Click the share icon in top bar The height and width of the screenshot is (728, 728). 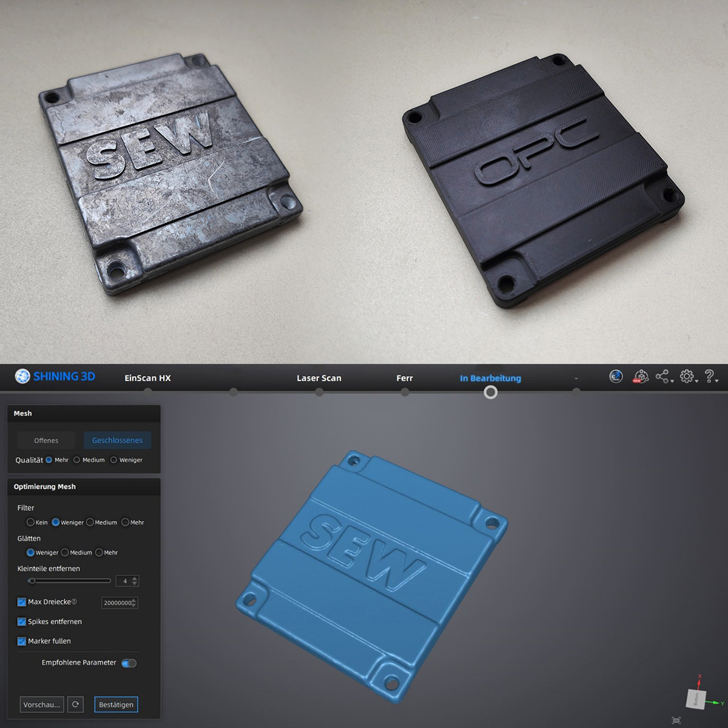tap(662, 377)
